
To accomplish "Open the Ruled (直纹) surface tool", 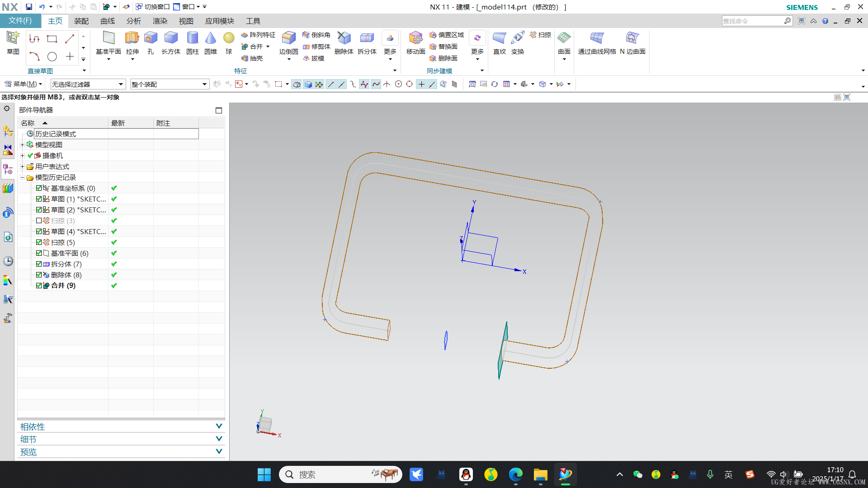I will [500, 43].
